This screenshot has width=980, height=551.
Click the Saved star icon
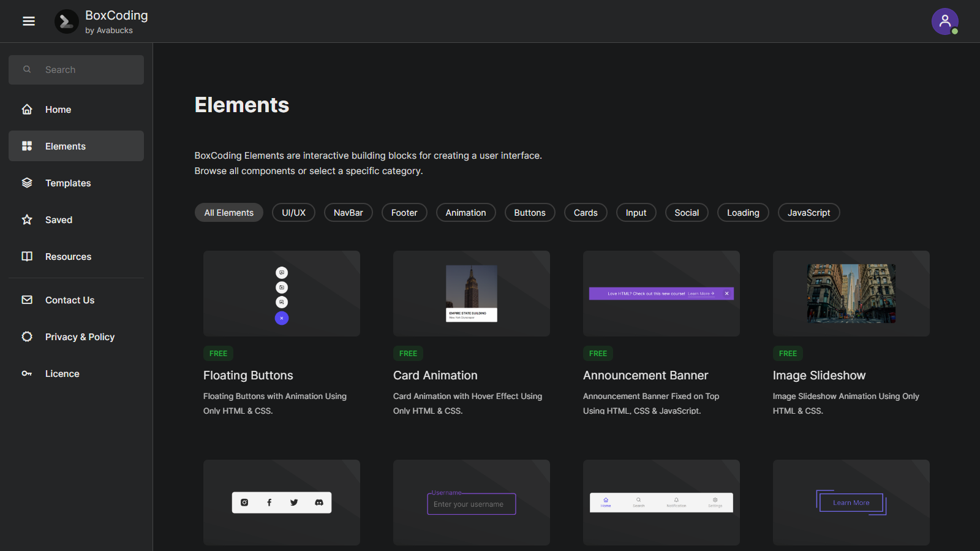click(27, 219)
